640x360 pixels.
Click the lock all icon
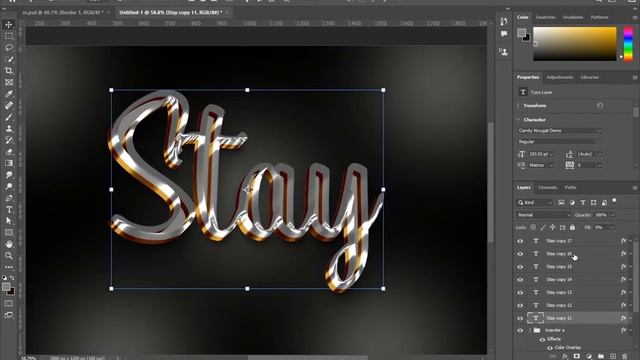click(x=572, y=227)
